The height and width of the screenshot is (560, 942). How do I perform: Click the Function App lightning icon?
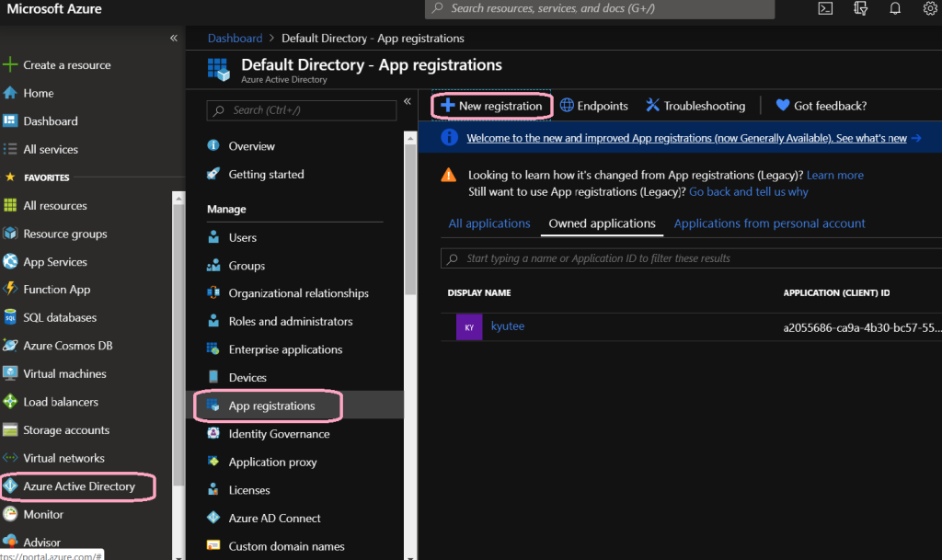point(11,290)
